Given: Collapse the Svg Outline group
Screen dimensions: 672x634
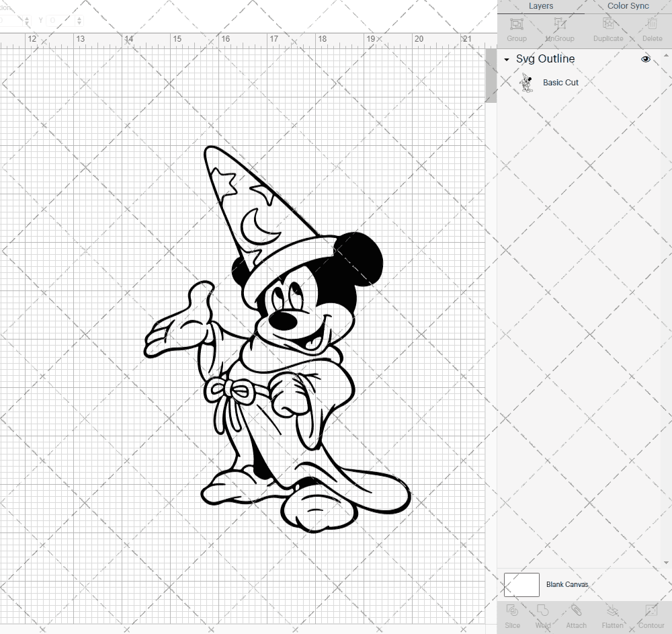Looking at the screenshot, I should pos(507,59).
